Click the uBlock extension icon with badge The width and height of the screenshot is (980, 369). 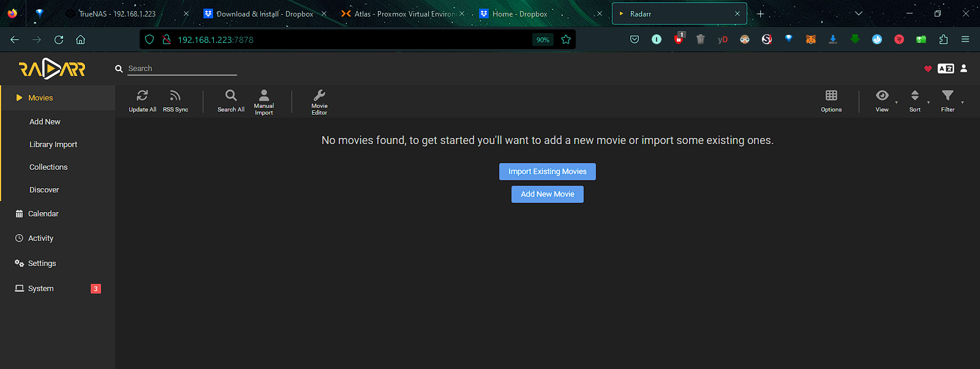679,39
